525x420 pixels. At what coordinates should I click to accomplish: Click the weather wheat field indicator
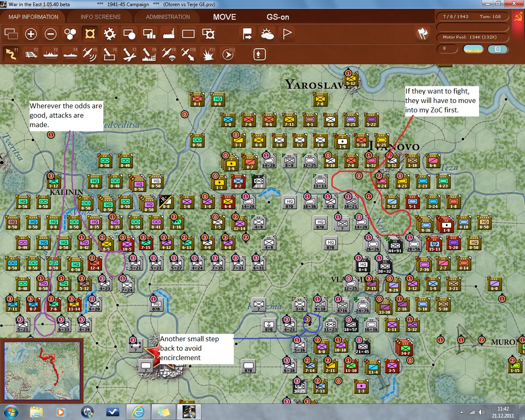pos(473,49)
